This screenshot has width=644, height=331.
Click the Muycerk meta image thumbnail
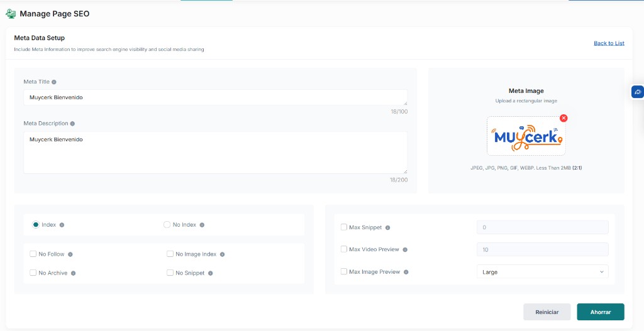526,136
